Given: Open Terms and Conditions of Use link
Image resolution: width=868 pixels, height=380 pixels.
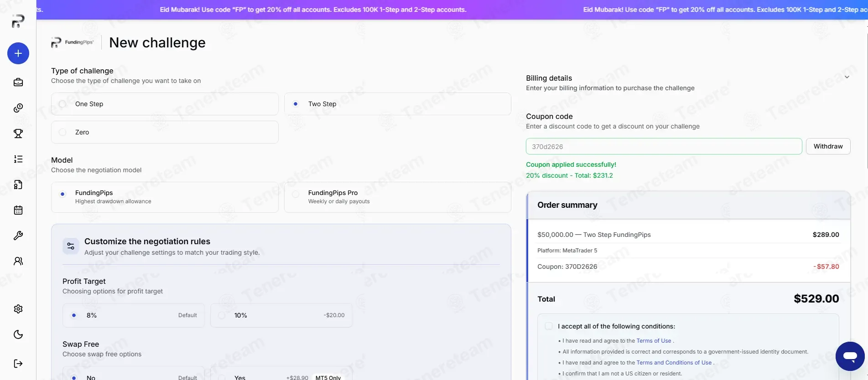Looking at the screenshot, I should coord(674,363).
